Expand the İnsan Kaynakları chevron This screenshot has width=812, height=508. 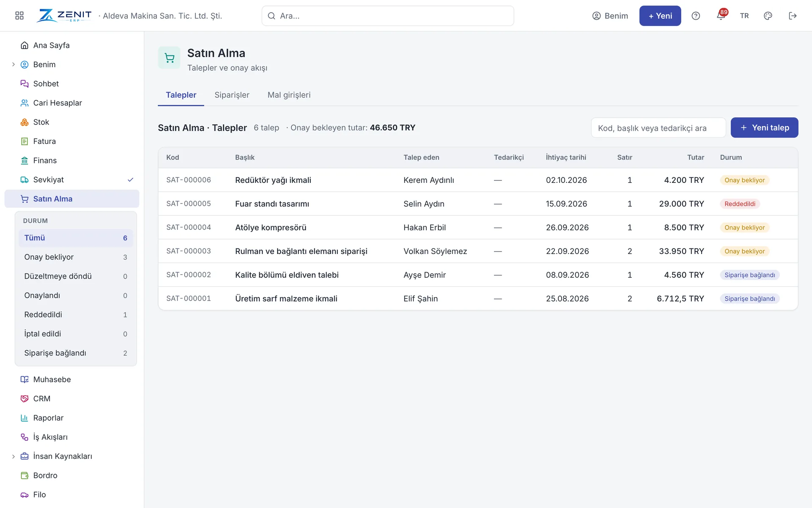tap(13, 456)
